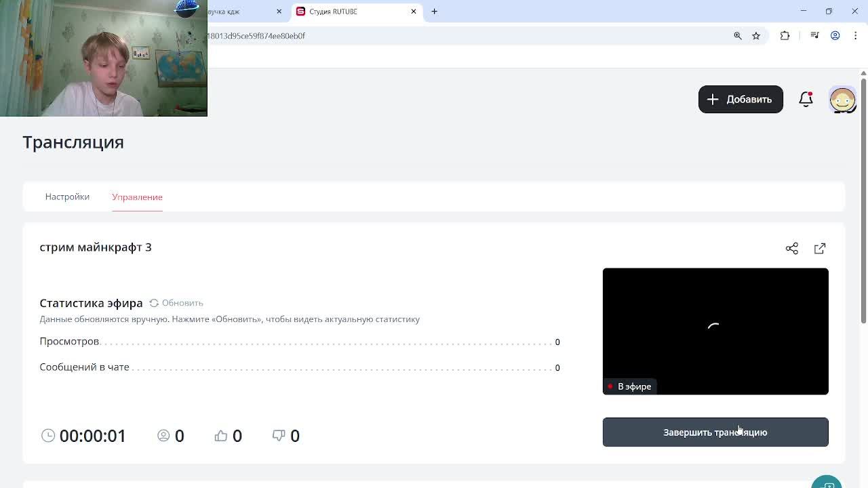The image size is (868, 488).
Task: Open the support chat floating button
Action: [827, 482]
